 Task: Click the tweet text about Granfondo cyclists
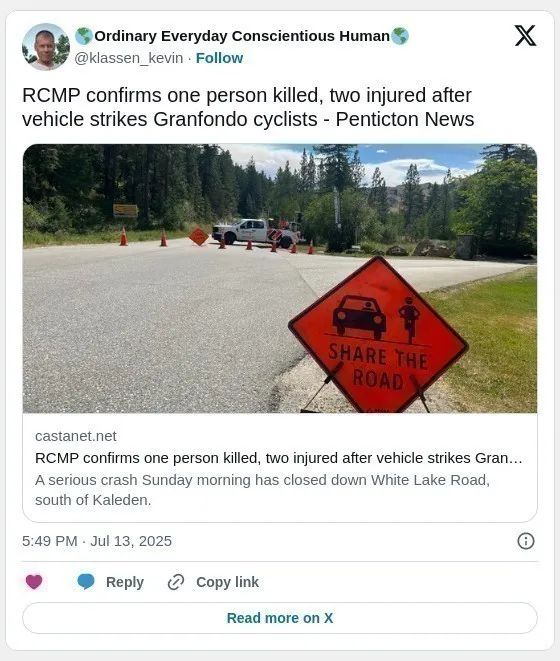(248, 107)
